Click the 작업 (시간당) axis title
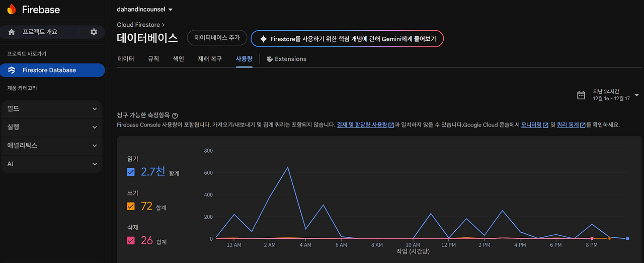 tap(413, 251)
